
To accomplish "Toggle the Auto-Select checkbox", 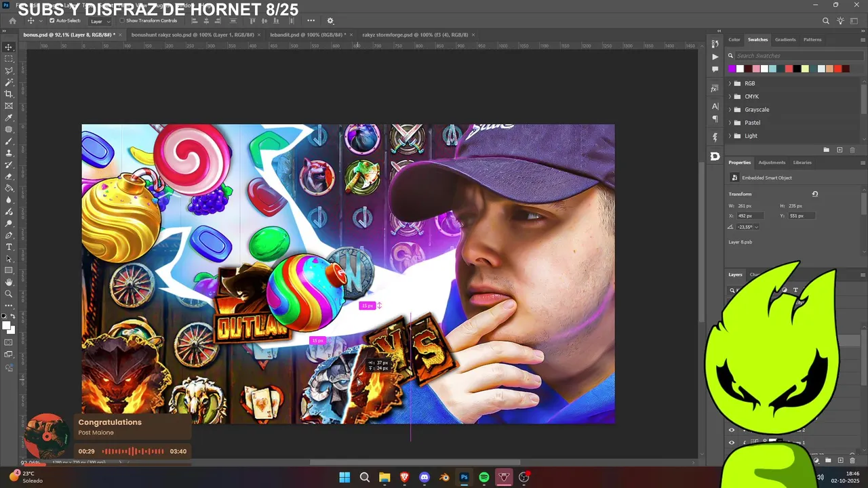I will (x=52, y=21).
